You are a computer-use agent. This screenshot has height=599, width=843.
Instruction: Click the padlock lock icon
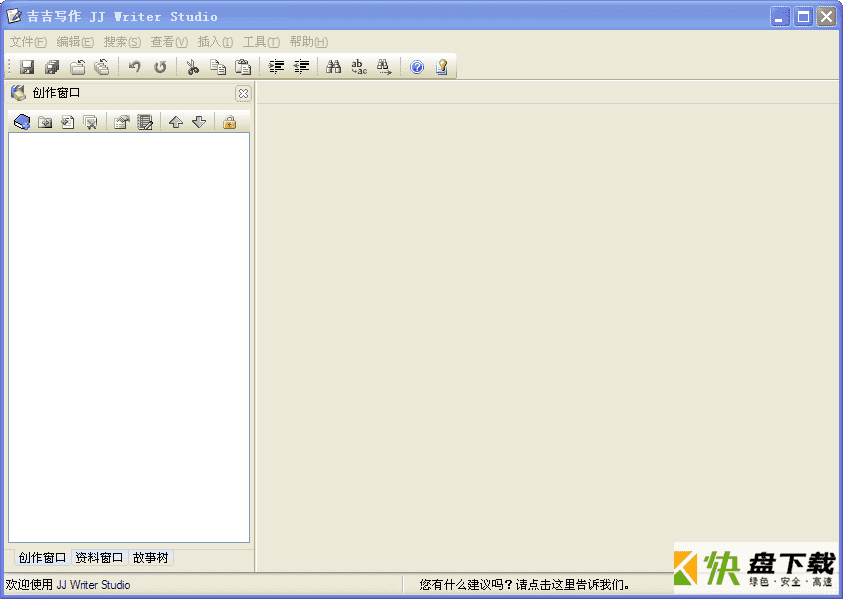point(230,123)
